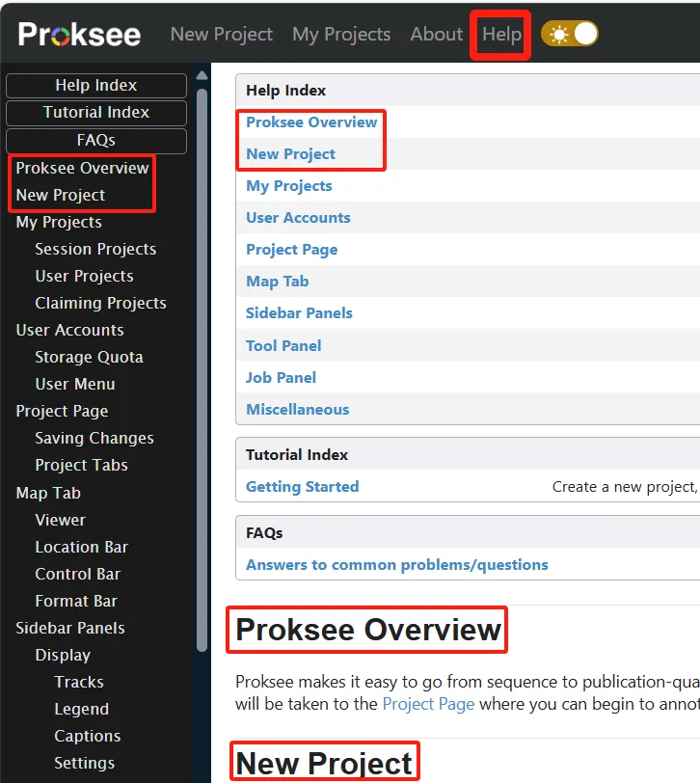Click the Help Index sidebar button
Screen dimensions: 700x783
click(96, 86)
